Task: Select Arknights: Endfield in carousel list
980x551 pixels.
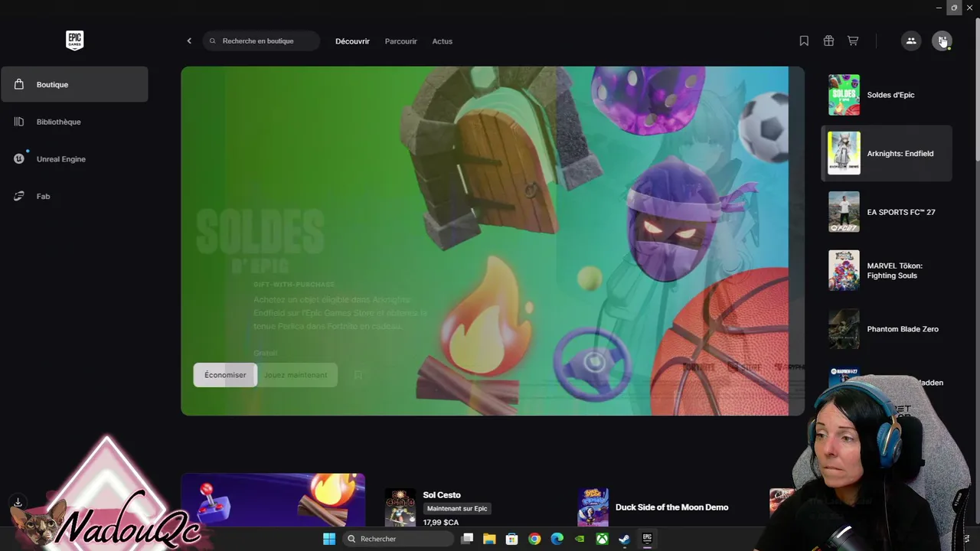Action: (887, 154)
